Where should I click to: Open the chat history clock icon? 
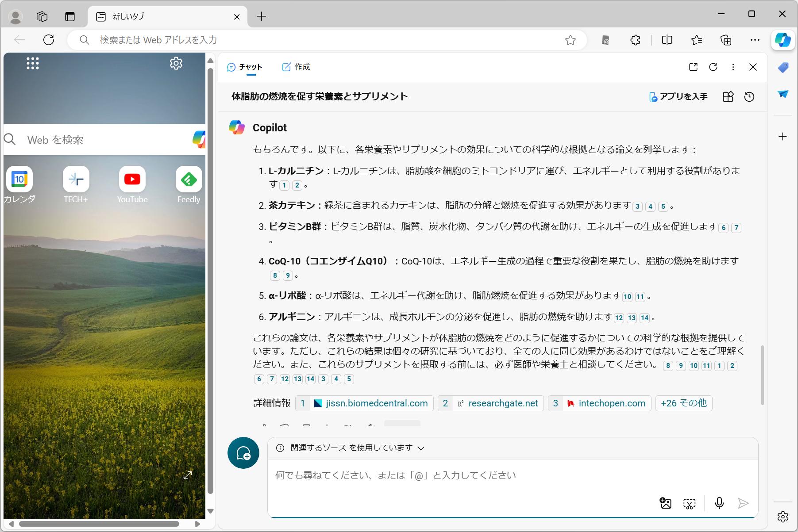pyautogui.click(x=749, y=96)
